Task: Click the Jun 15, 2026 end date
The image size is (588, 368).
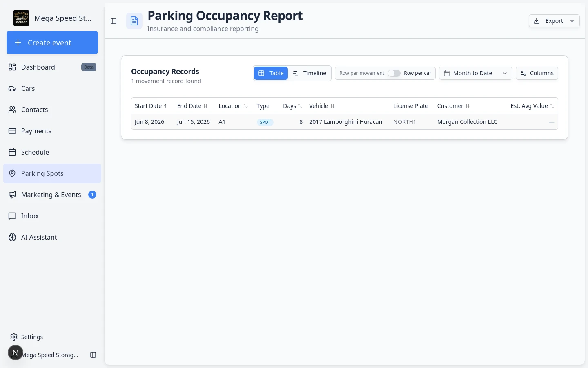Action: 193,122
